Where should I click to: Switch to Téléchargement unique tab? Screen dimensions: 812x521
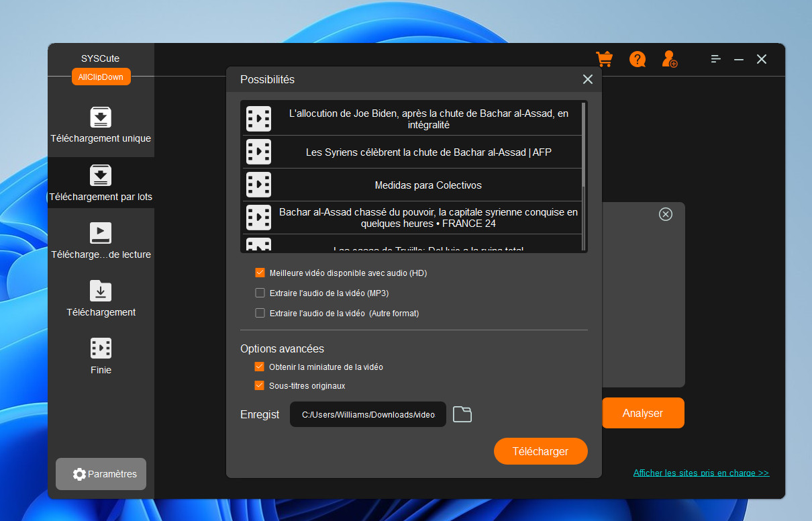[x=101, y=126]
